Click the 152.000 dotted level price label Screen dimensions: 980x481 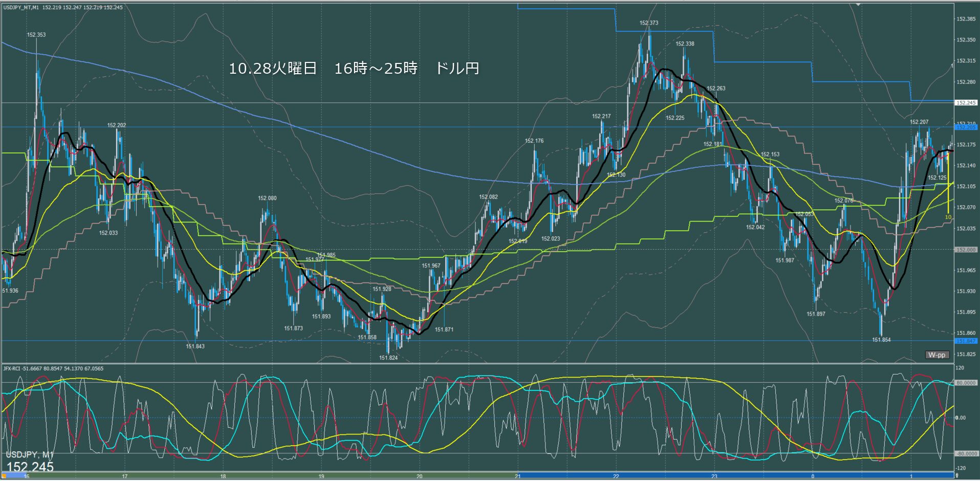pos(966,250)
